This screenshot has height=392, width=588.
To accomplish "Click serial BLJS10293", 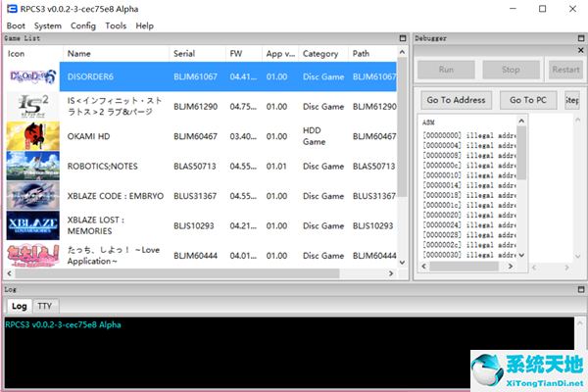I will point(193,225).
